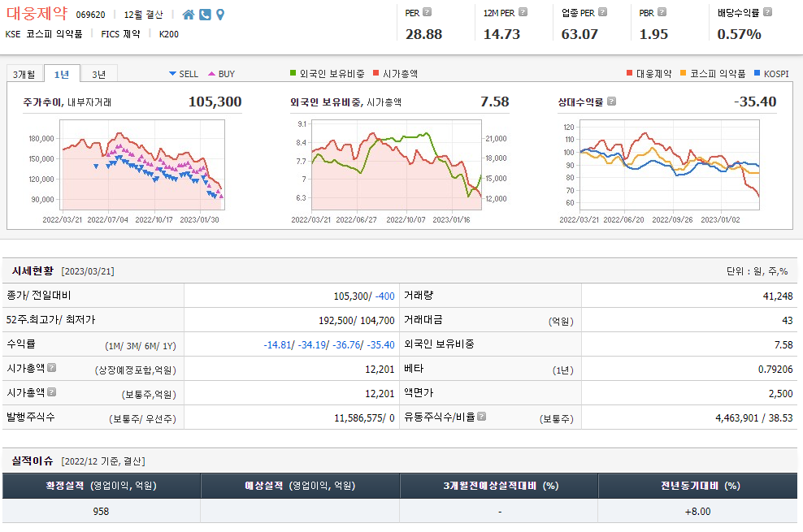Open help icon beside 시가총액 (보통주,억원)
The height and width of the screenshot is (532, 803).
52,391
